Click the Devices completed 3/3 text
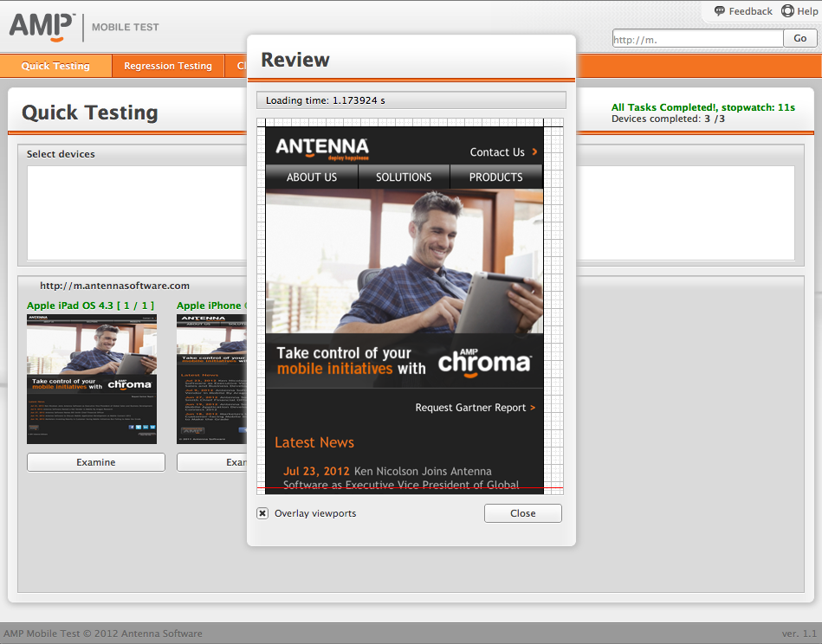This screenshot has height=644, width=822. 668,119
